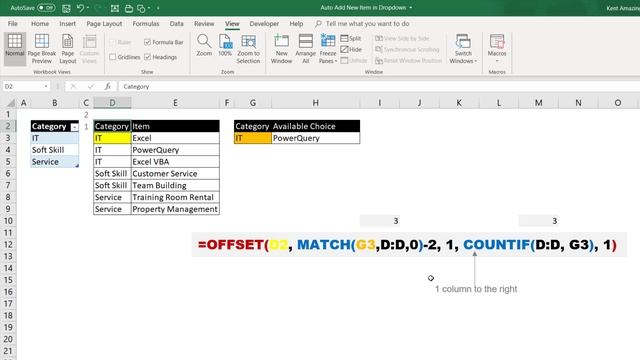This screenshot has height=360, width=640.
Task: Select column D header
Action: tap(112, 103)
